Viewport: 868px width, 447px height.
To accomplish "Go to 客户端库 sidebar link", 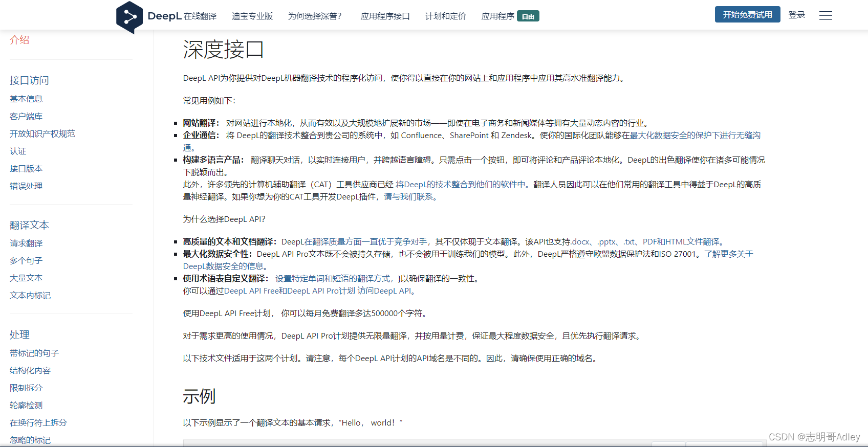I will click(x=26, y=117).
